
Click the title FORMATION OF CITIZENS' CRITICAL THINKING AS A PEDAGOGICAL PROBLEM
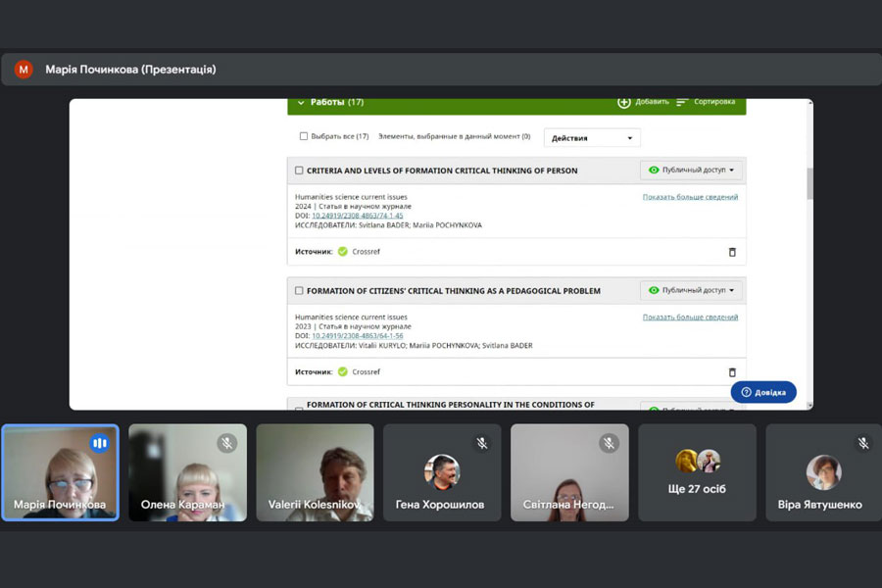[454, 291]
